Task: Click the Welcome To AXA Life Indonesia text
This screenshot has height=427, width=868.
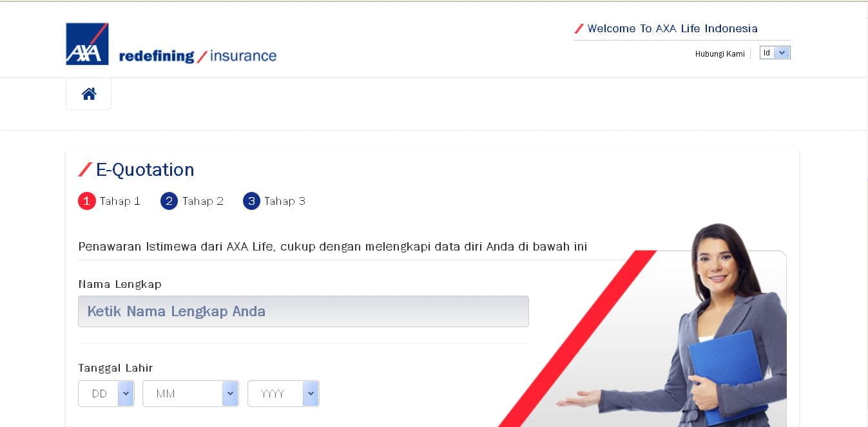Action: coord(673,28)
